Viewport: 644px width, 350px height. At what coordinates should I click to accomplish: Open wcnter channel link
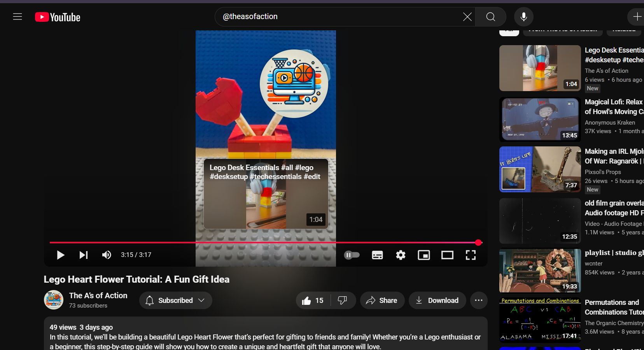593,264
